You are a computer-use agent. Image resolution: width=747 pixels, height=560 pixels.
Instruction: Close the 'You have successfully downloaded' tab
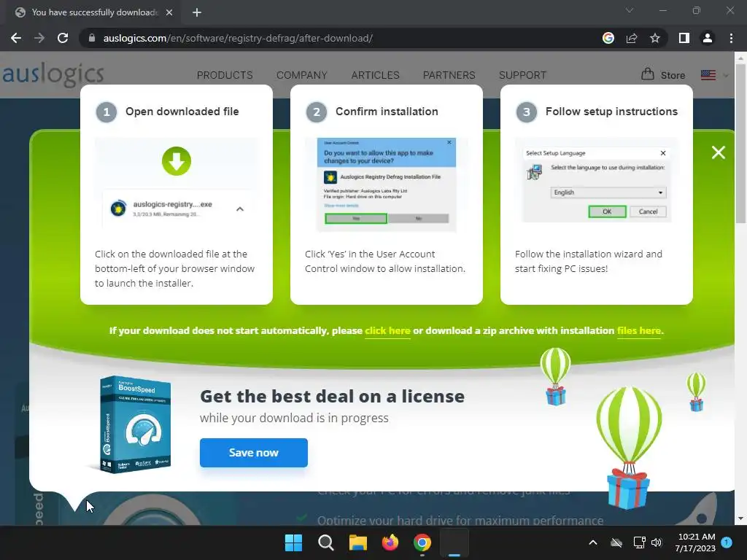(x=169, y=12)
